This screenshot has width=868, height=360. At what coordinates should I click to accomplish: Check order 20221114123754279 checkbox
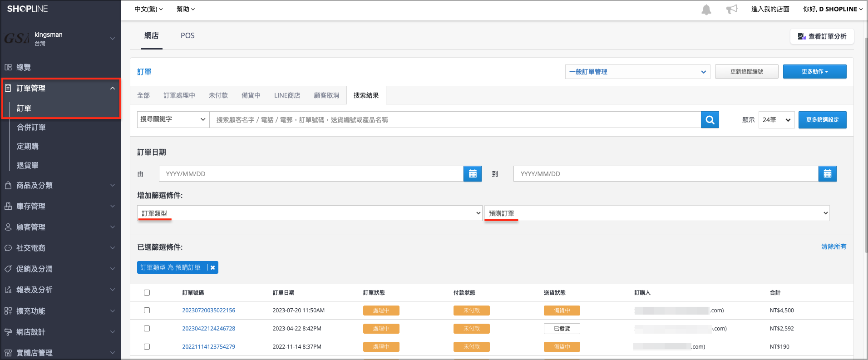(x=147, y=346)
